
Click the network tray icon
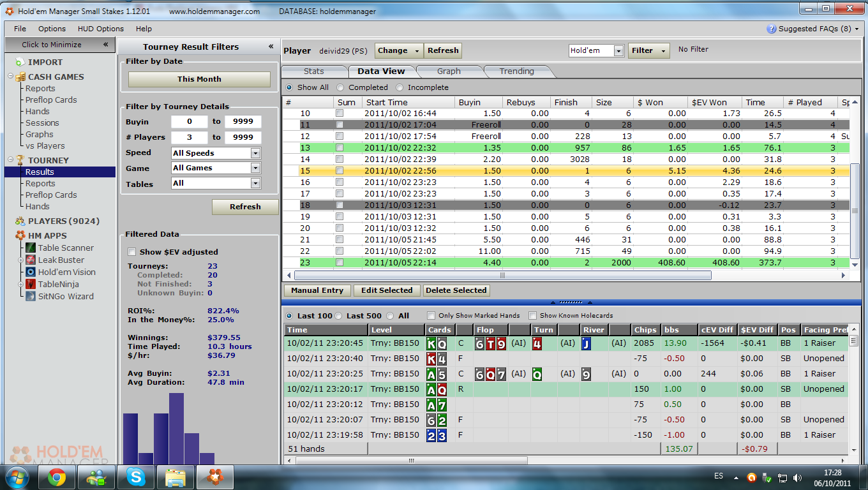[782, 477]
